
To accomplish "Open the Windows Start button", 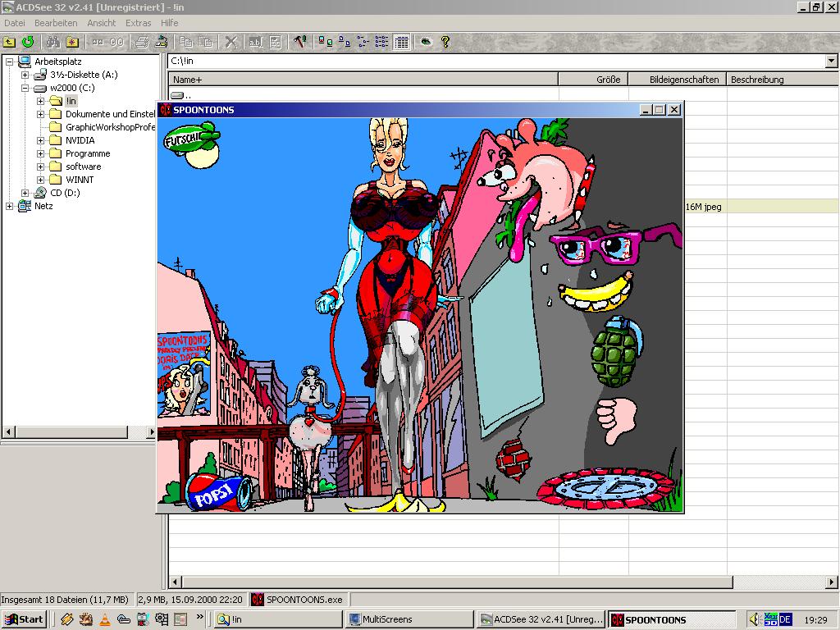I will click(24, 619).
